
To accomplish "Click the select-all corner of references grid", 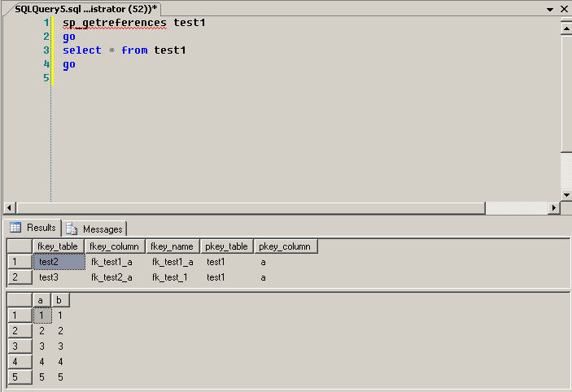I will pos(20,246).
